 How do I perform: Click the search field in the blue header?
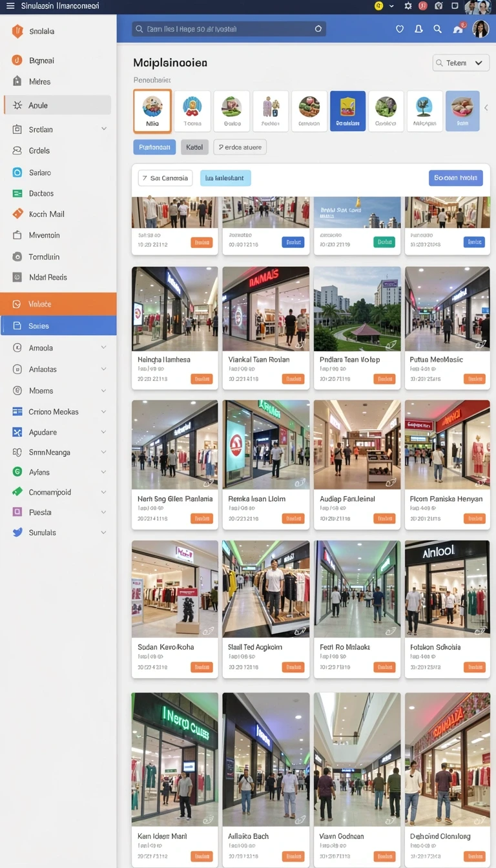pos(229,29)
